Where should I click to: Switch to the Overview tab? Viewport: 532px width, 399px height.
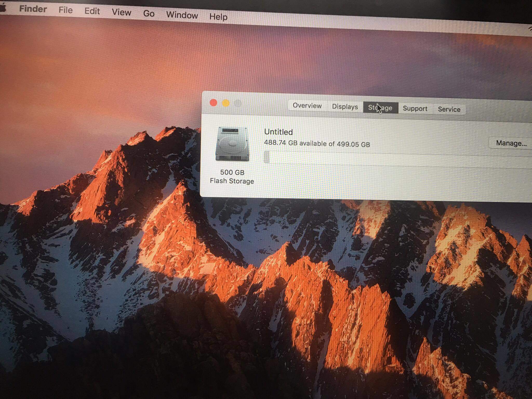307,106
